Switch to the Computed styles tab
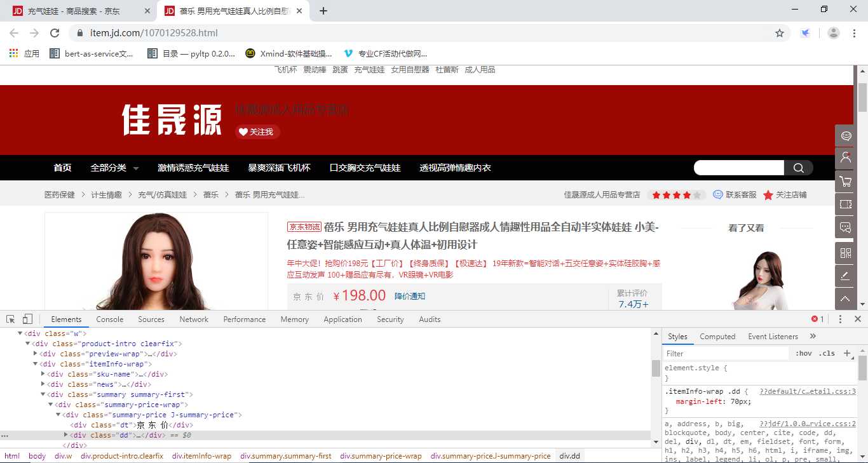The height and width of the screenshot is (463, 868). (717, 337)
